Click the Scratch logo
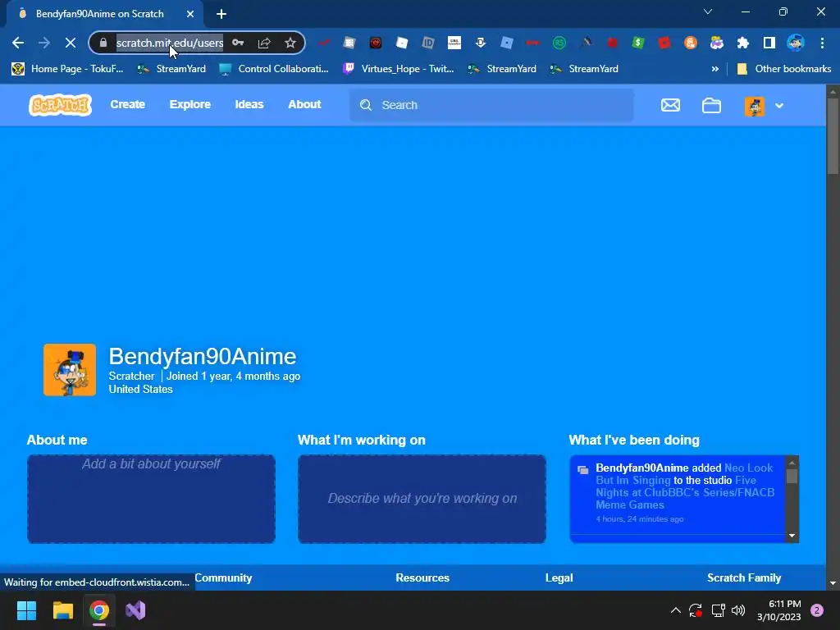The image size is (840, 630). point(60,105)
